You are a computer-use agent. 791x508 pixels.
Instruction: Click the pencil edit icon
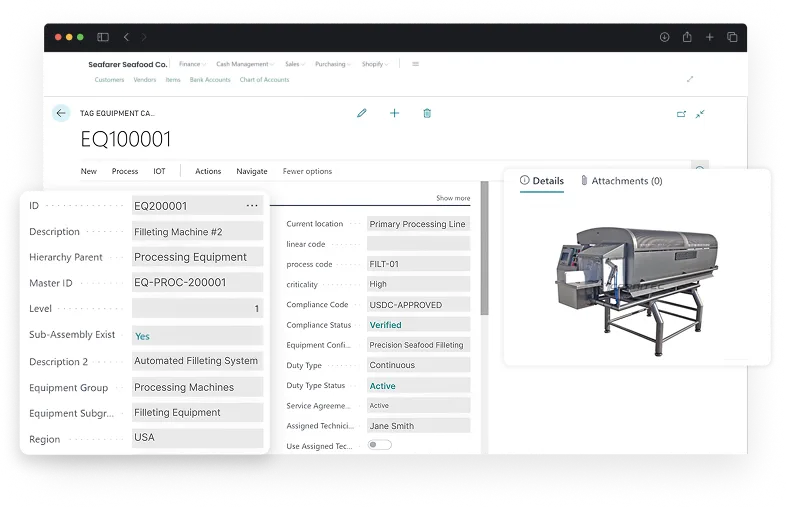(x=362, y=113)
